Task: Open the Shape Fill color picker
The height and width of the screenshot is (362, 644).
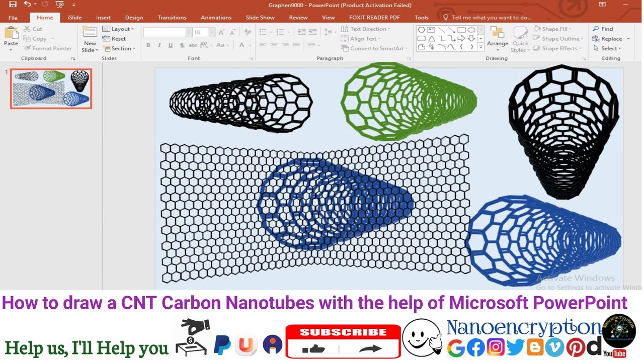Action: [553, 29]
